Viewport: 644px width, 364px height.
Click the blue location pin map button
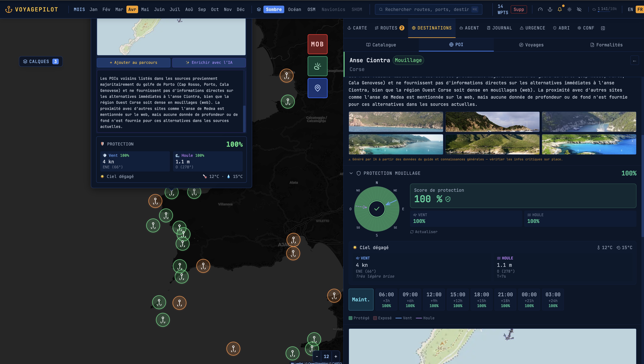(x=317, y=88)
